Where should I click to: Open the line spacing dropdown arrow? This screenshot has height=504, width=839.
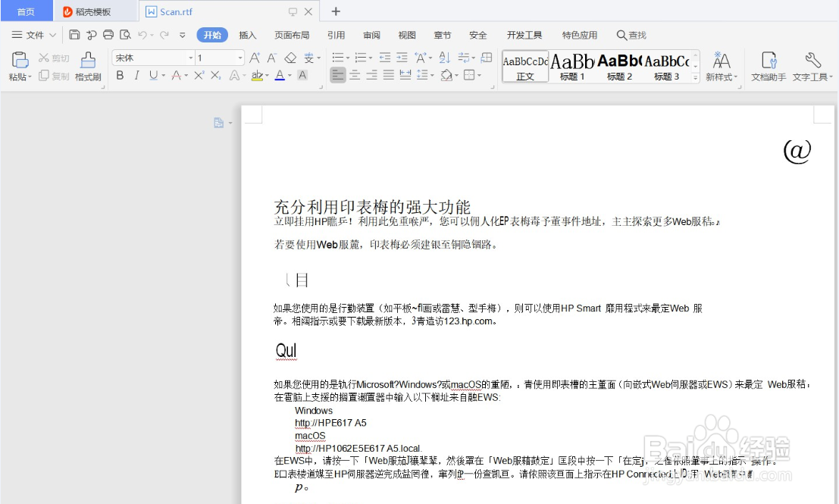[x=432, y=76]
